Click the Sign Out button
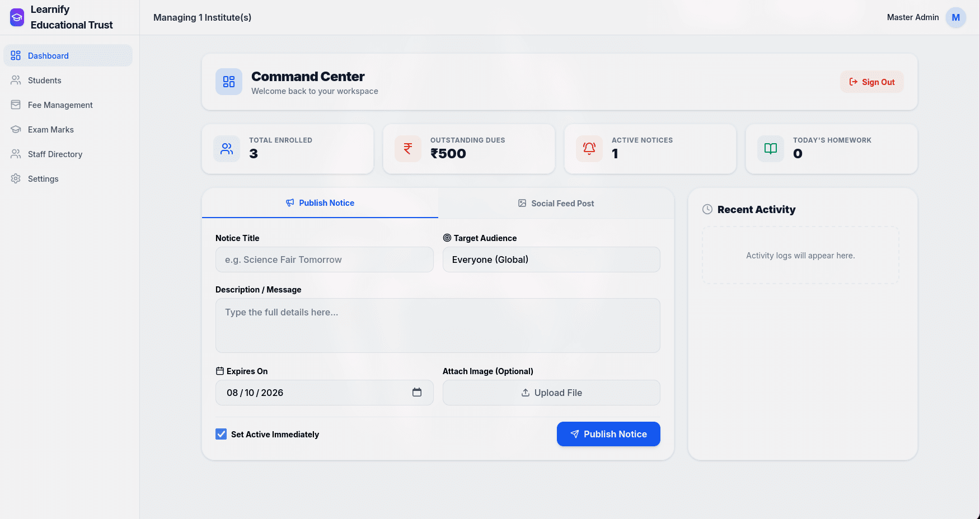 (872, 82)
